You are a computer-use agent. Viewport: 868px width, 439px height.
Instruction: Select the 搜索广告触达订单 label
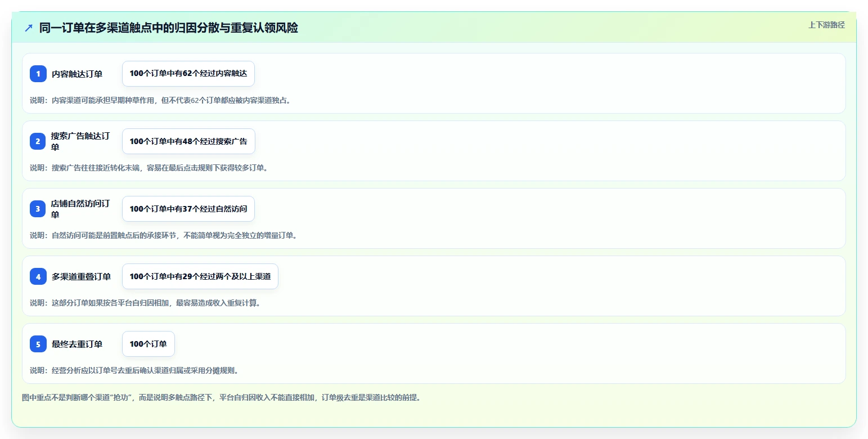[x=81, y=141]
